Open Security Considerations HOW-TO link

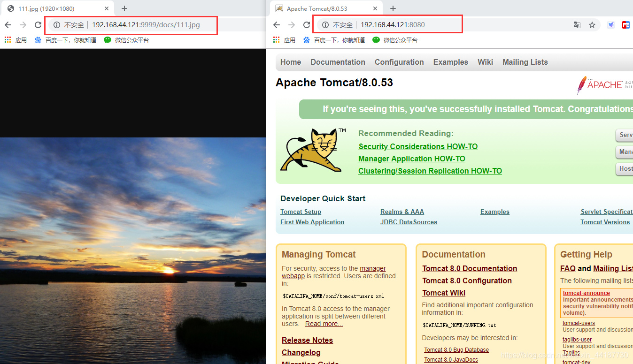[x=418, y=146]
